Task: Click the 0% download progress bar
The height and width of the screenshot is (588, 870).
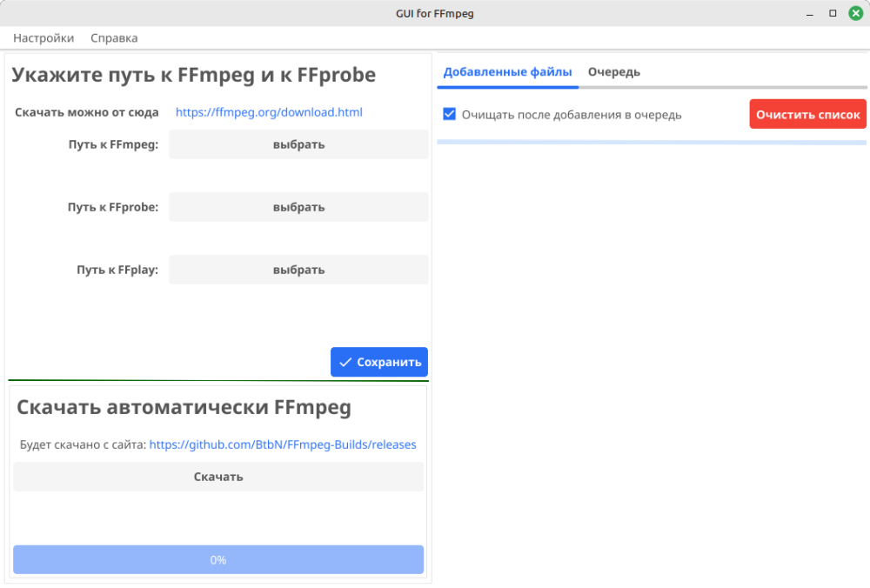Action: (x=218, y=559)
